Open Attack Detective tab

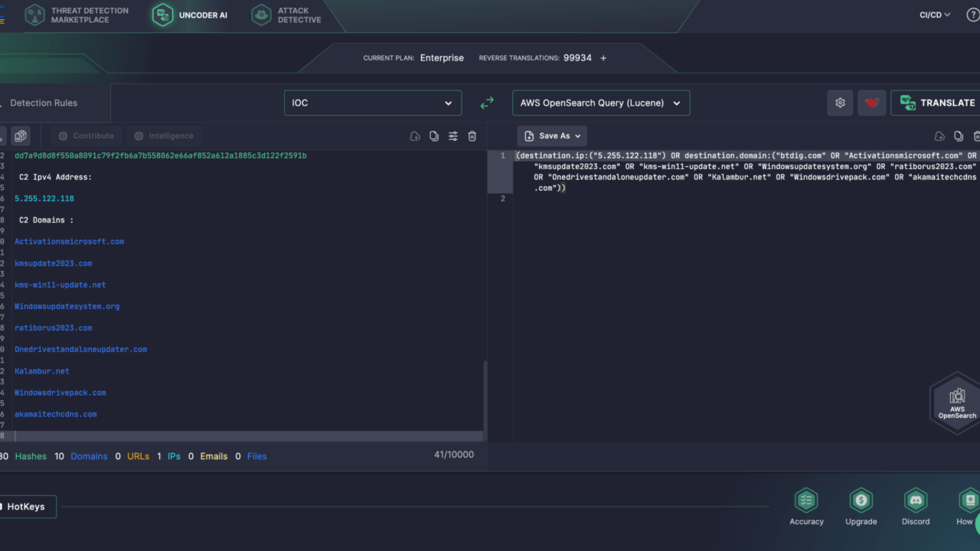pos(287,15)
